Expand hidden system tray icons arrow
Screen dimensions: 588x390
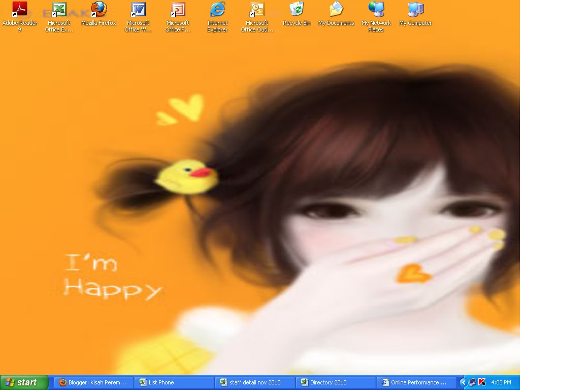point(463,382)
